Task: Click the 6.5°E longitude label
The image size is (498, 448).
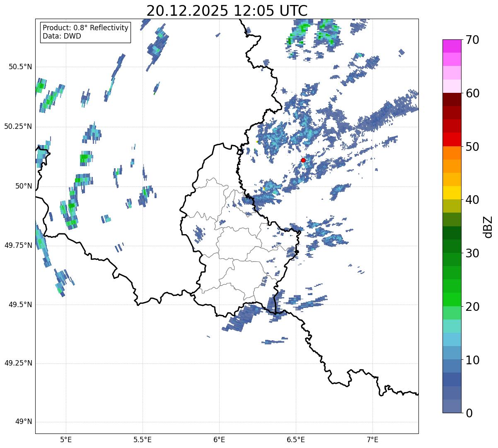Action: click(296, 439)
